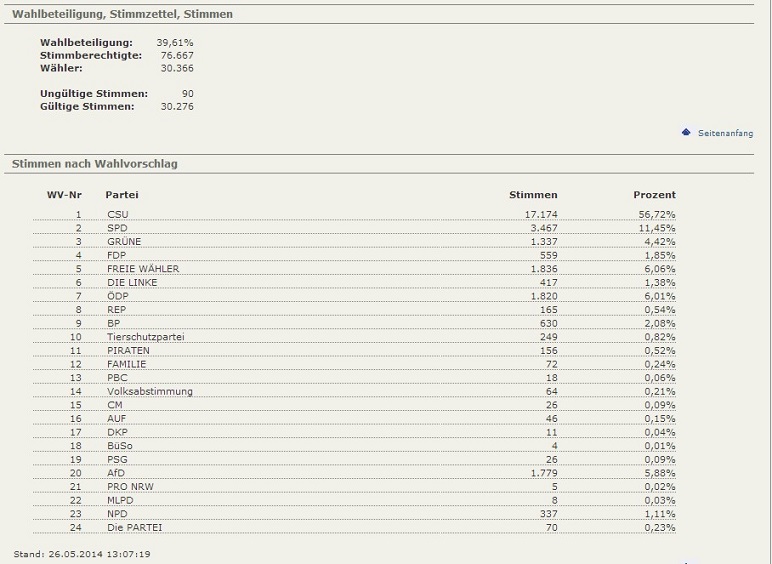This screenshot has width=772, height=564.
Task: Click the Seitenanfang link
Action: click(725, 133)
